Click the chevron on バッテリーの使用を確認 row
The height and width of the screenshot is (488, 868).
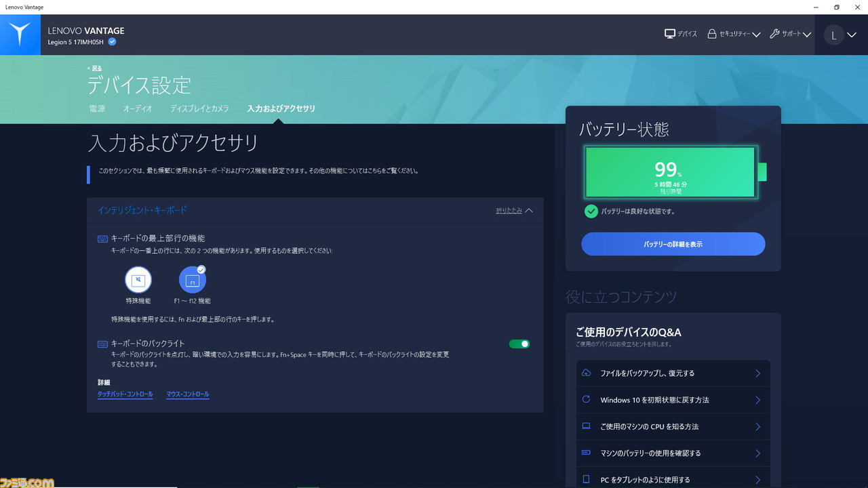(758, 453)
